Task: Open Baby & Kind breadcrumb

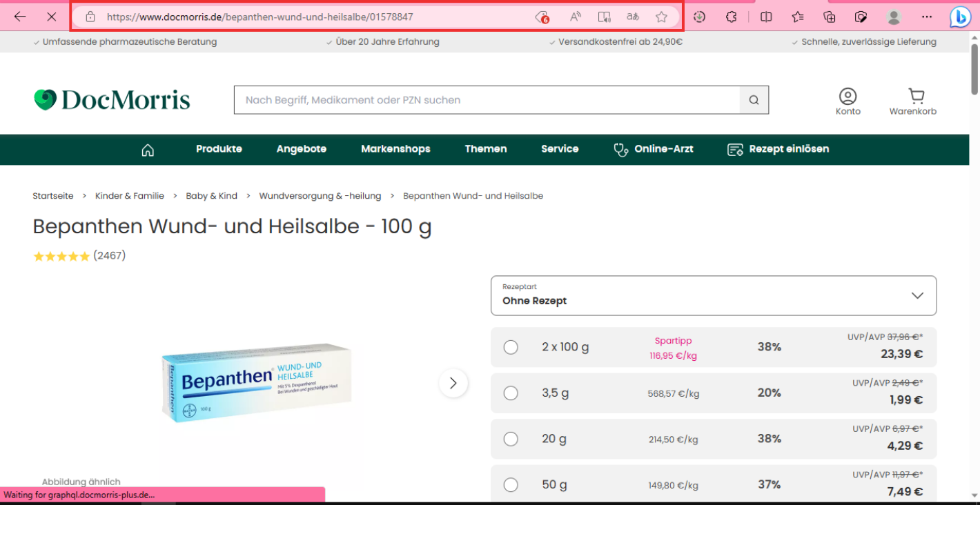Action: [211, 196]
